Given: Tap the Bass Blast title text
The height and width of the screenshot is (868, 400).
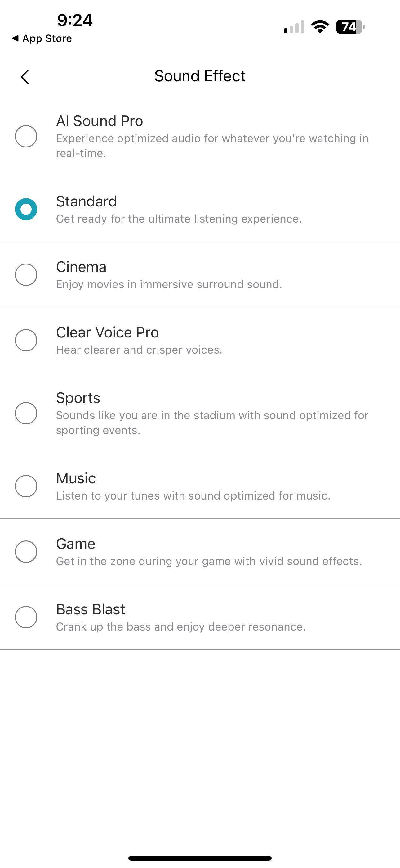Looking at the screenshot, I should (x=90, y=609).
